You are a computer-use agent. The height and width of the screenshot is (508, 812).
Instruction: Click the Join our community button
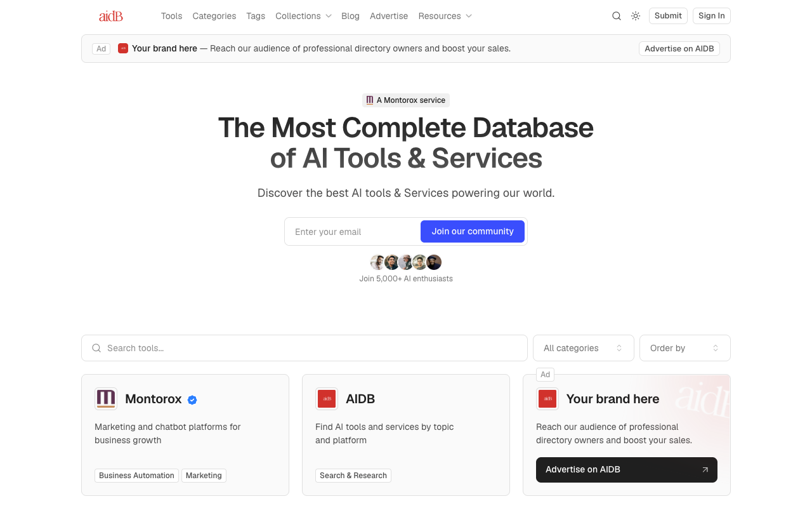pos(473,231)
